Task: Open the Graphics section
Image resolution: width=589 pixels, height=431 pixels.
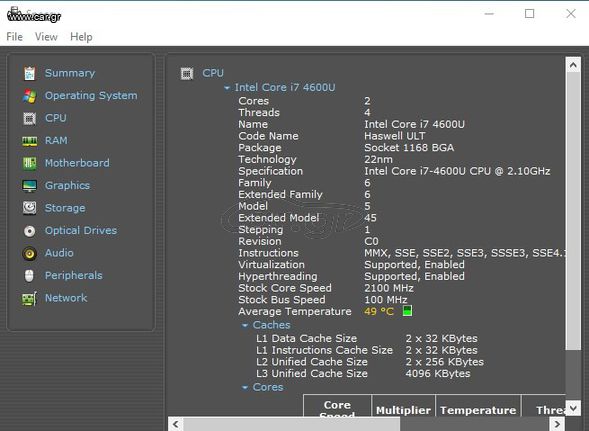Action: coord(67,186)
